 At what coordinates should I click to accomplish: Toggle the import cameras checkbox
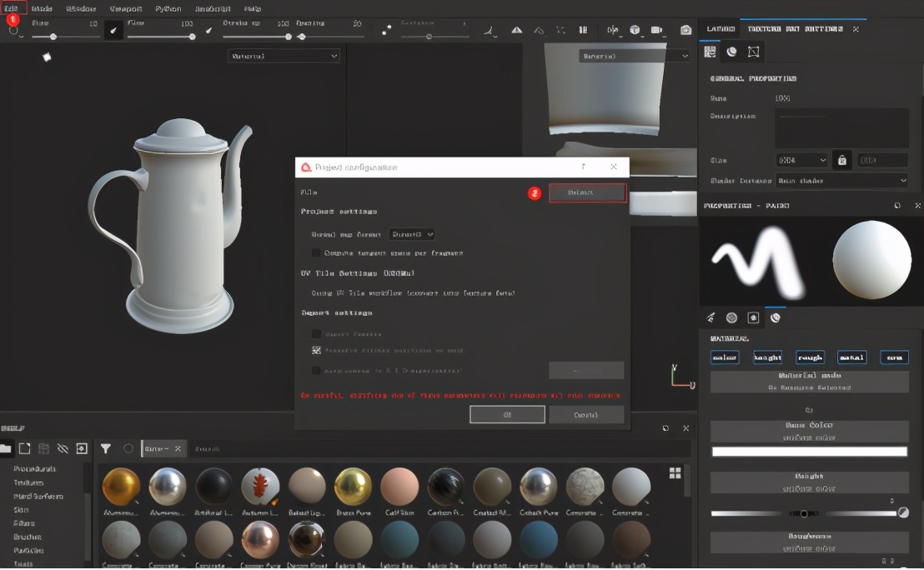[x=316, y=333]
